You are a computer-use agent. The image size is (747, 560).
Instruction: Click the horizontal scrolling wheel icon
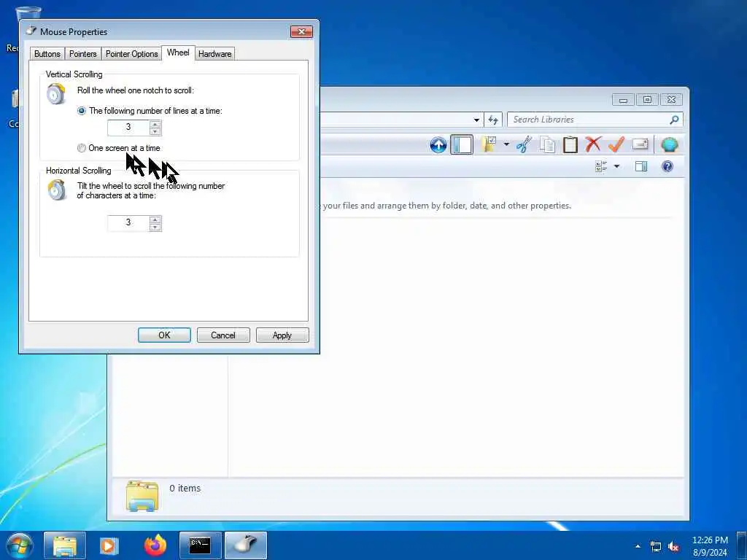(x=57, y=190)
